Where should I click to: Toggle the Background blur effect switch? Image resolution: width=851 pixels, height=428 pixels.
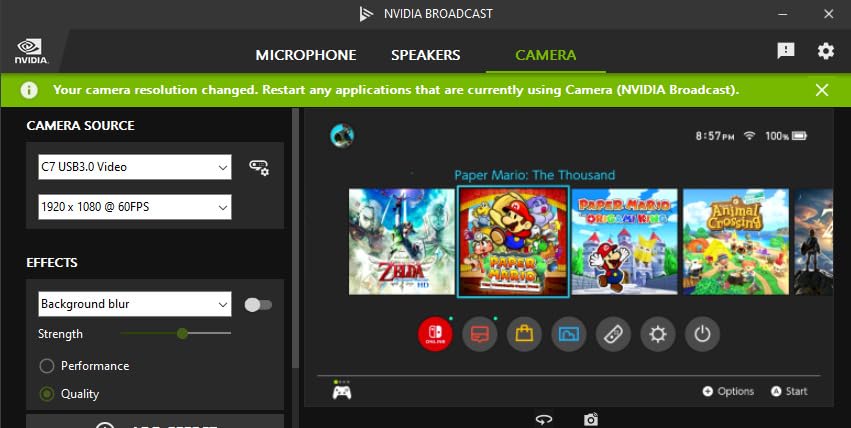pyautogui.click(x=258, y=305)
